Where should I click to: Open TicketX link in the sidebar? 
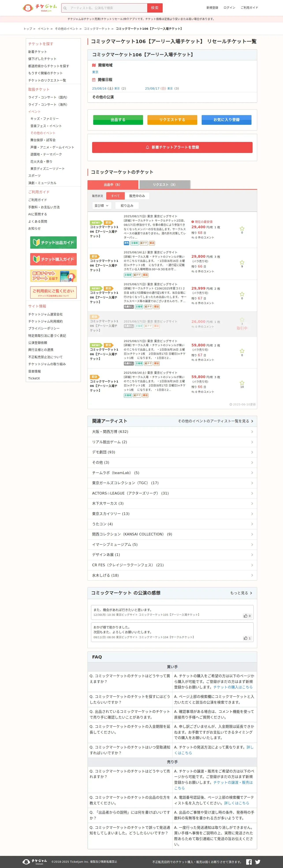[x=34, y=378]
